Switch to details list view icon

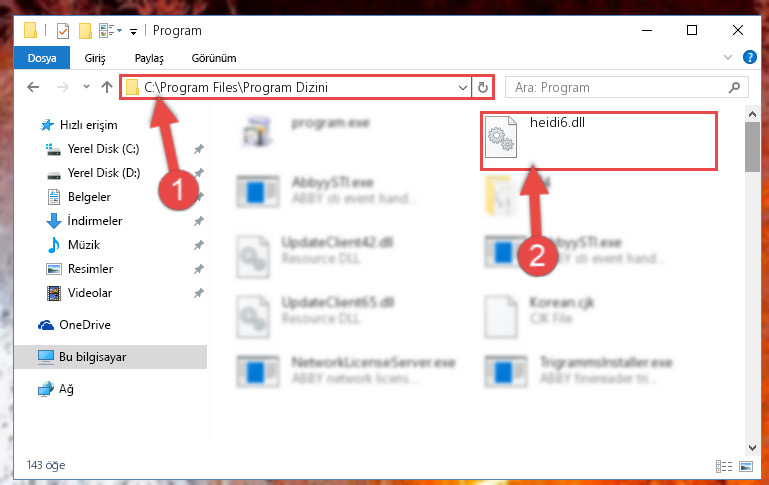pos(724,466)
